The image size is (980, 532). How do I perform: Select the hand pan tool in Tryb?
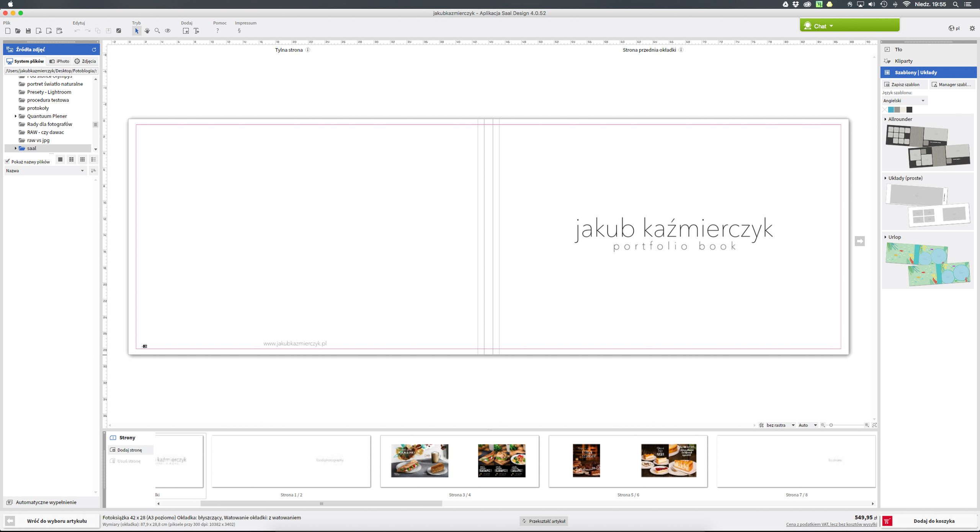[147, 31]
